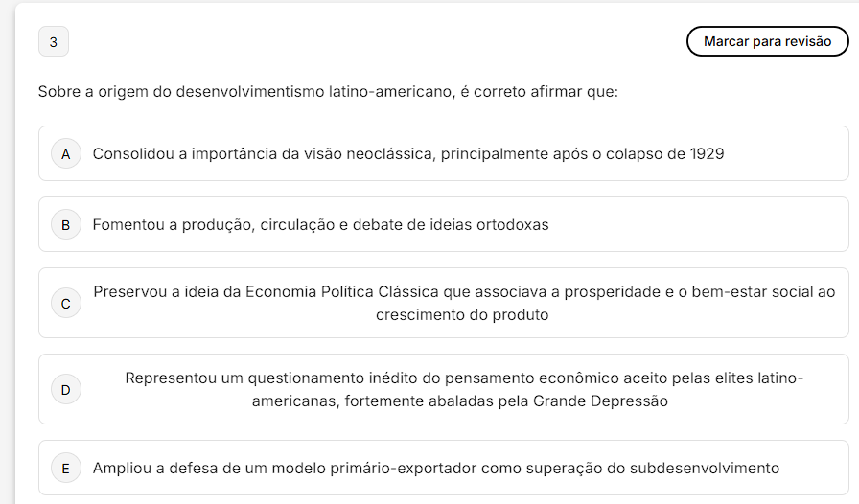Choose the letter B option circle
This screenshot has width=859, height=504.
(x=65, y=225)
